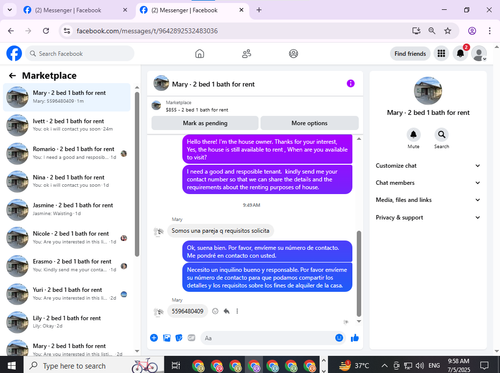Expand the Customize chat section
Viewport: 500px width, 373px height.
click(x=428, y=166)
